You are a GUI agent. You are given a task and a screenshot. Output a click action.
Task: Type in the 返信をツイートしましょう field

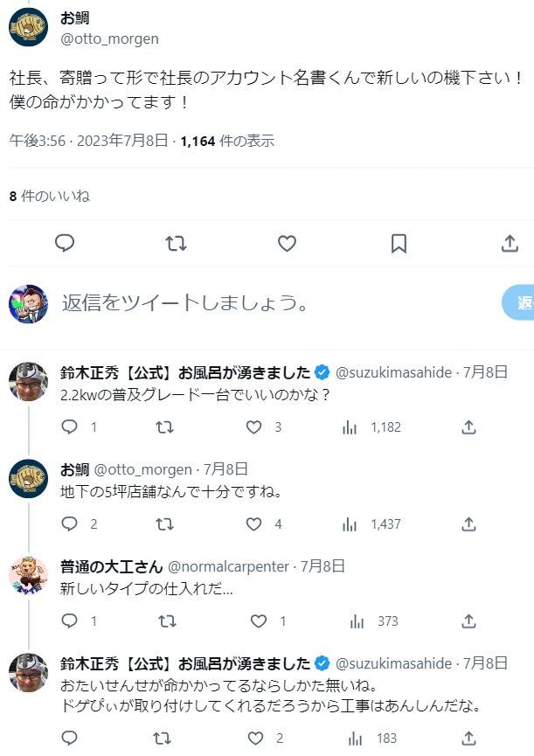[262, 303]
